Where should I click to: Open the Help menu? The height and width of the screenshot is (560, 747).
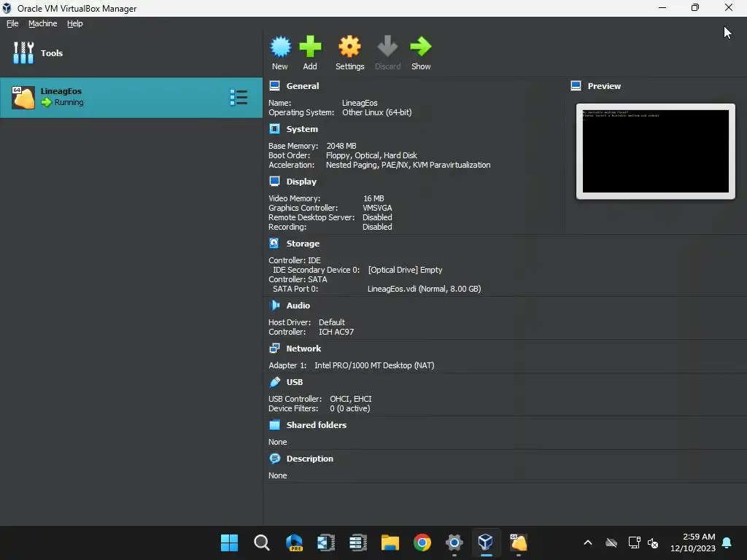click(75, 23)
